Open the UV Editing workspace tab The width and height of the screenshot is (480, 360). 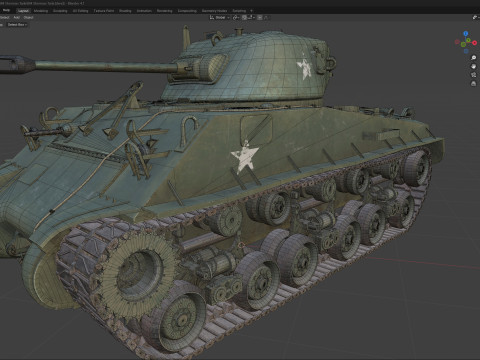pos(80,11)
